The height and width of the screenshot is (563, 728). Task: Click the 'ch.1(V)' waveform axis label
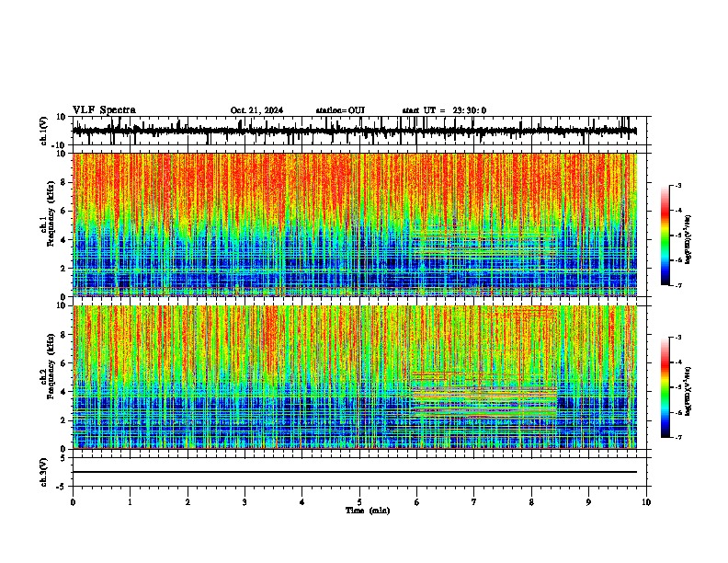tap(43, 131)
